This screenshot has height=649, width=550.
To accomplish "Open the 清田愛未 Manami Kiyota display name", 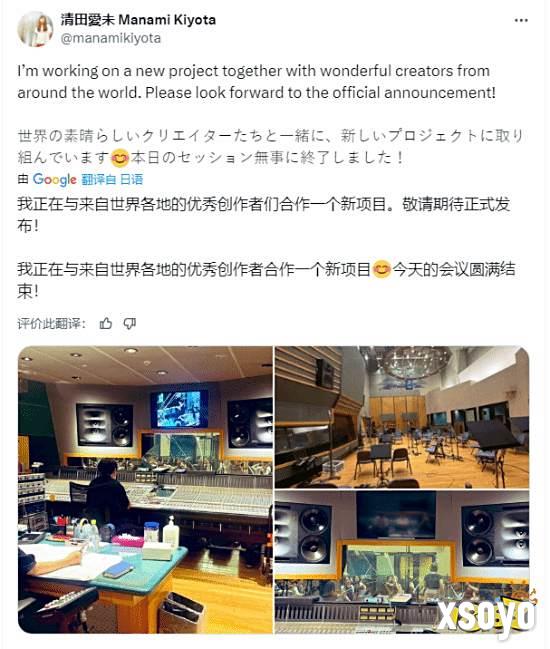I will 138,19.
